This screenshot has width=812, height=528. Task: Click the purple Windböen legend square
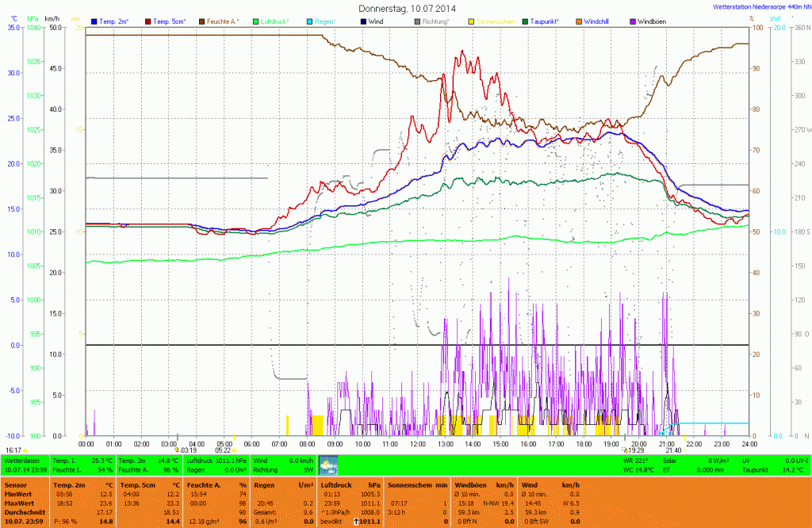(x=632, y=21)
